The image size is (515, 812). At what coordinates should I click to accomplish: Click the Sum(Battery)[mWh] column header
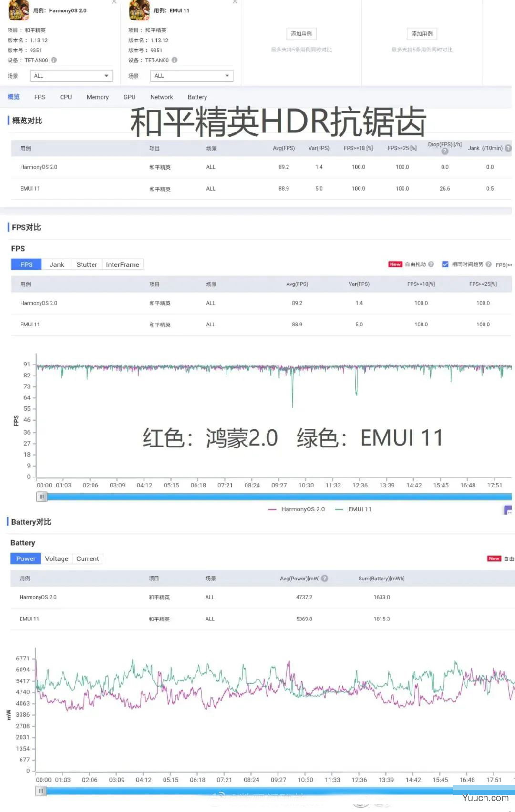point(381,579)
